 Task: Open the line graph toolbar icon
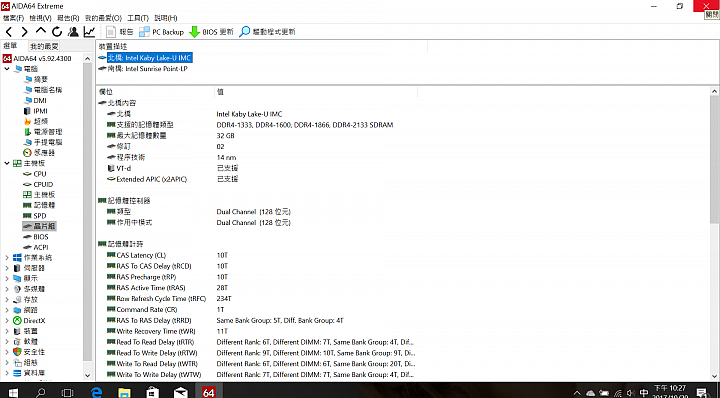(89, 32)
